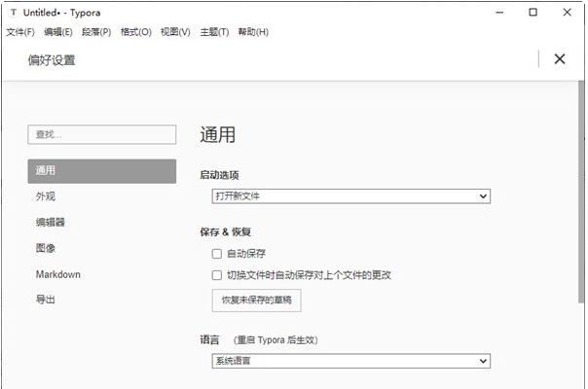Close the Typora window
Screen dimensions: 588x389
(x=567, y=13)
